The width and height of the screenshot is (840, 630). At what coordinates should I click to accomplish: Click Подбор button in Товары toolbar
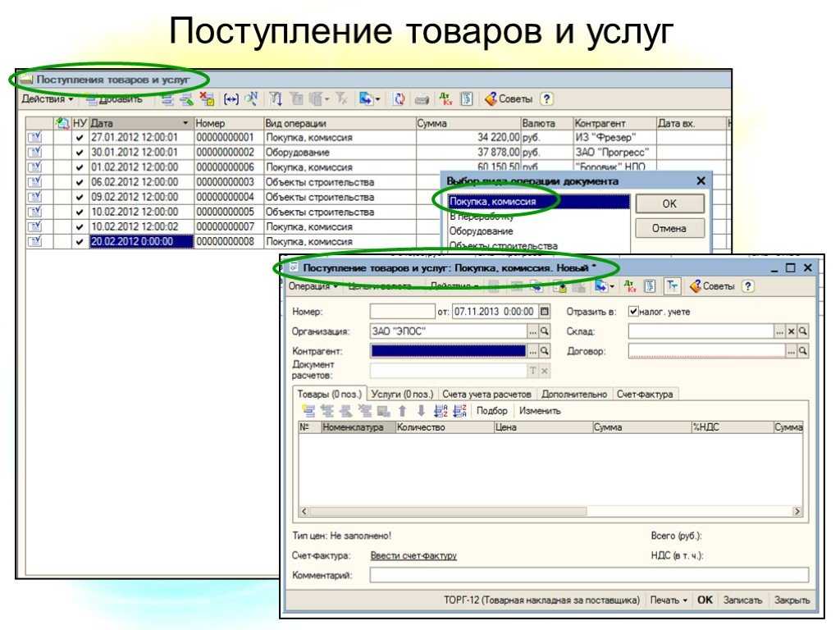(x=492, y=411)
